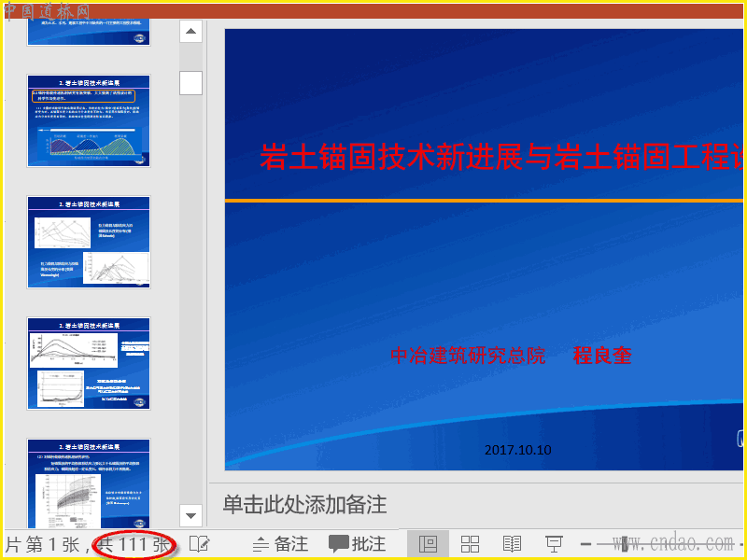Image resolution: width=747 pixels, height=560 pixels.
Task: Select thumbnail with large curve chart top-left
Action: tap(89, 363)
